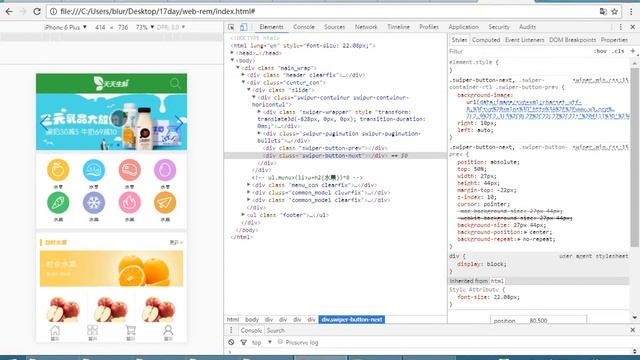Click the console filter funnel icon

click(x=244, y=342)
